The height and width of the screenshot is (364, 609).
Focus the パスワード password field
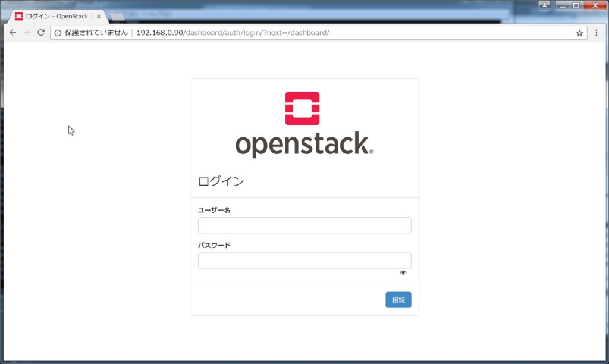[304, 261]
